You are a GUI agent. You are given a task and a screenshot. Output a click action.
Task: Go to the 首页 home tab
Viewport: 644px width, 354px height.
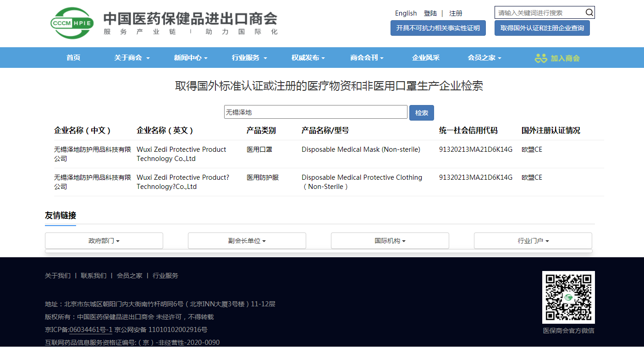click(x=73, y=58)
